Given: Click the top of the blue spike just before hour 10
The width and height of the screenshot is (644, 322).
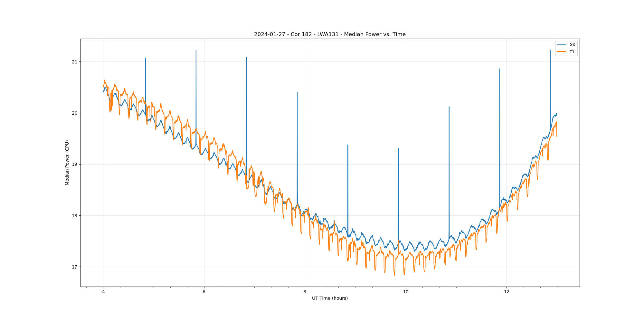Looking at the screenshot, I should (398, 149).
